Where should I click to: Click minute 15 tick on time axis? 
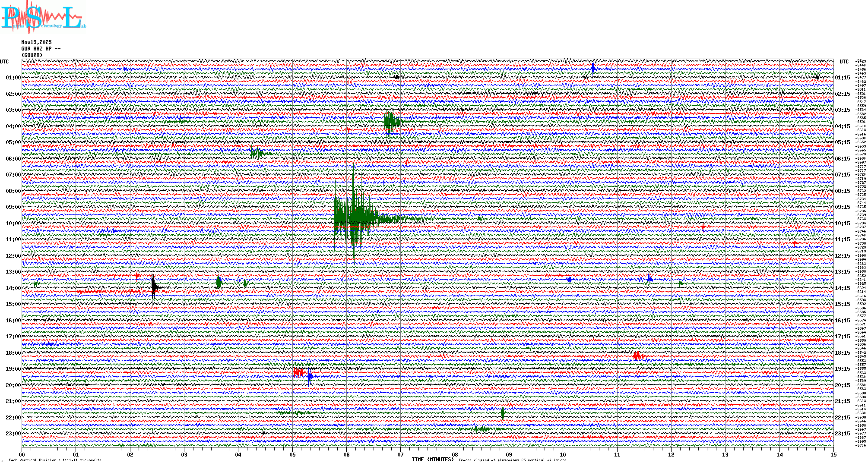pyautogui.click(x=833, y=454)
